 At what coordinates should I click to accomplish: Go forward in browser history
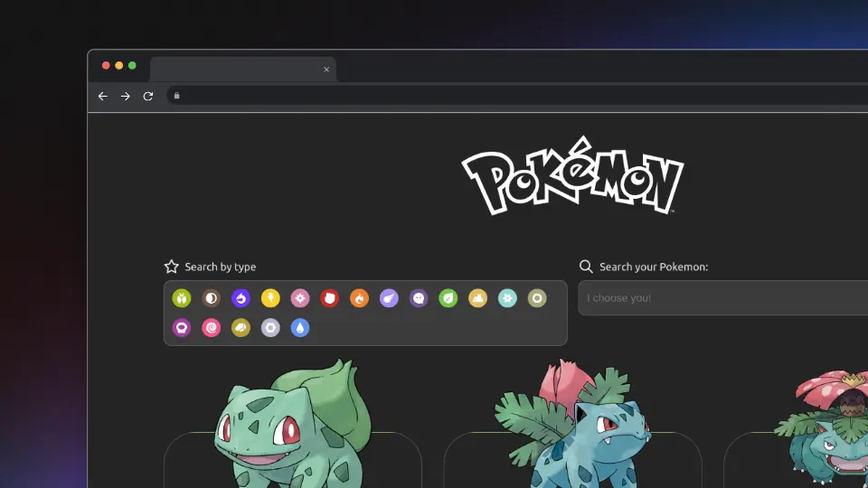click(126, 97)
